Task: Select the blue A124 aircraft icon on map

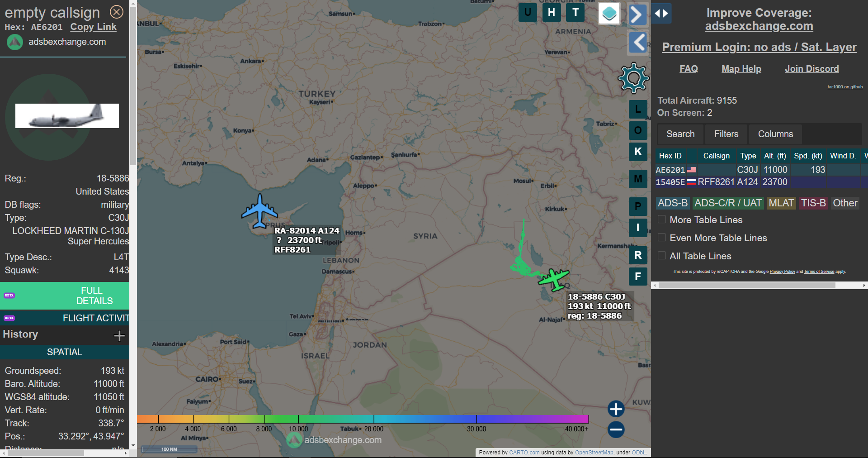Action: pos(259,211)
